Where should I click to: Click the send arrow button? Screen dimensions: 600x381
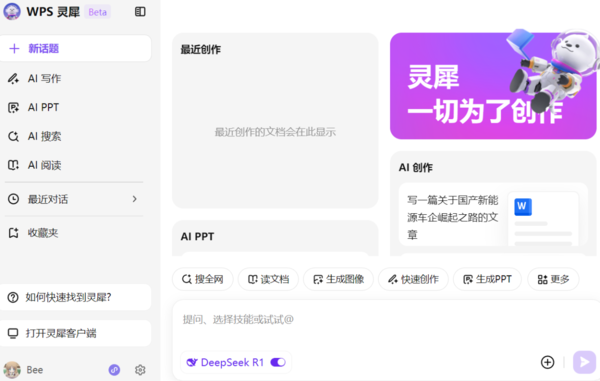[584, 362]
